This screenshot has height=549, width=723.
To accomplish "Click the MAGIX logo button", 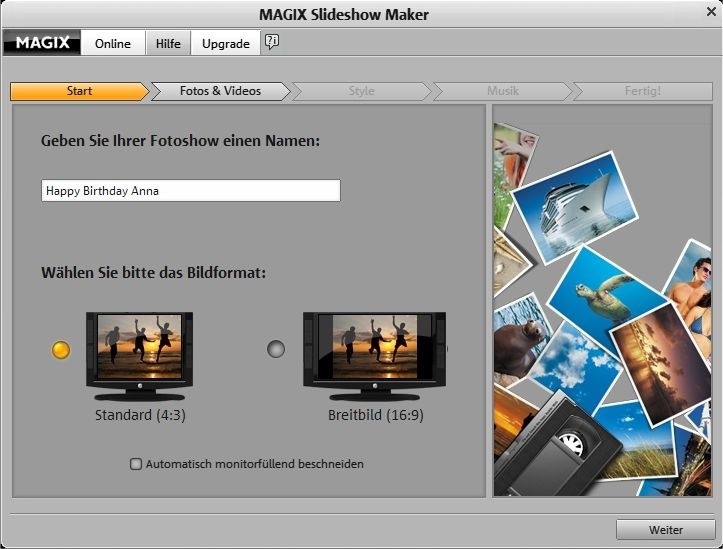I will (x=42, y=43).
